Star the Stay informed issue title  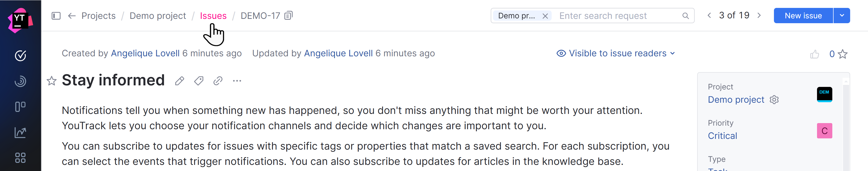tap(51, 81)
